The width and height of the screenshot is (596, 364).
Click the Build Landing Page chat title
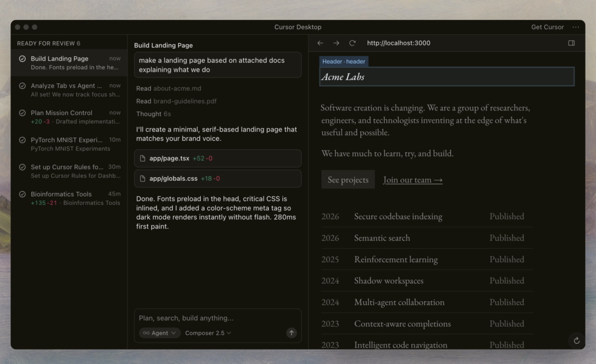coord(164,45)
